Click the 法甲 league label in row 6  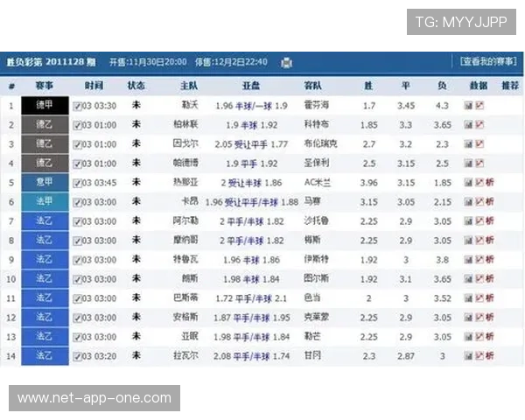pyautogui.click(x=45, y=201)
